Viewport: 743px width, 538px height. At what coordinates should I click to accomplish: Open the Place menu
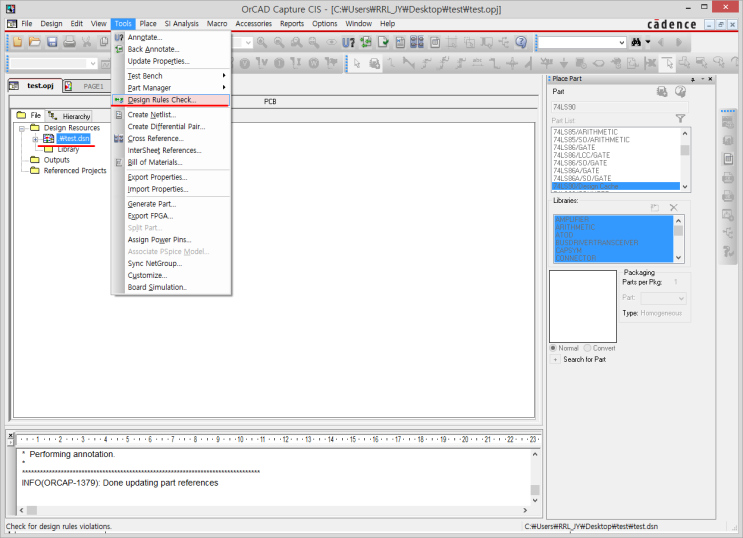tap(148, 24)
